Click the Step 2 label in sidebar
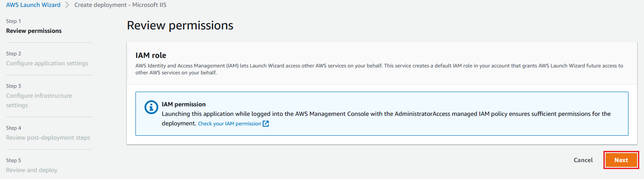 point(13,54)
